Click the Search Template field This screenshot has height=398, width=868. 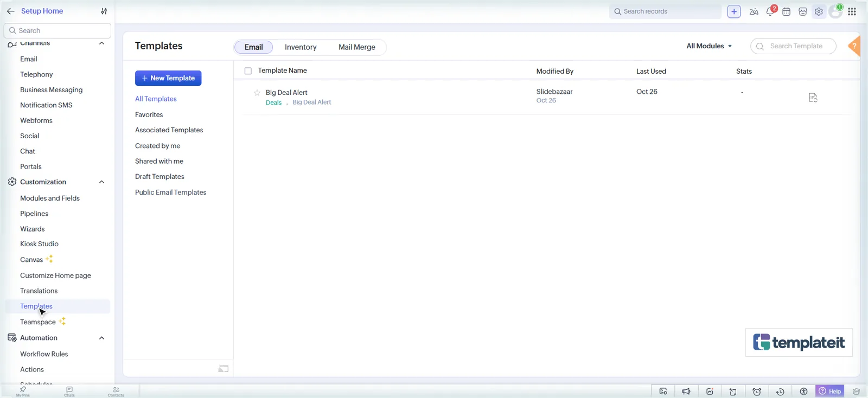click(x=793, y=46)
